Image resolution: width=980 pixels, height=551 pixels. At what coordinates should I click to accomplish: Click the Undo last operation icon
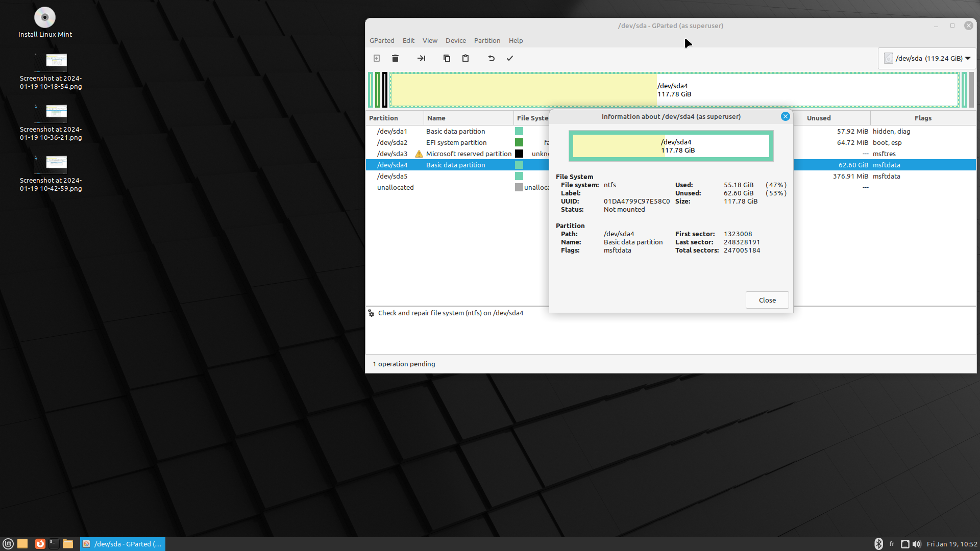click(x=491, y=58)
